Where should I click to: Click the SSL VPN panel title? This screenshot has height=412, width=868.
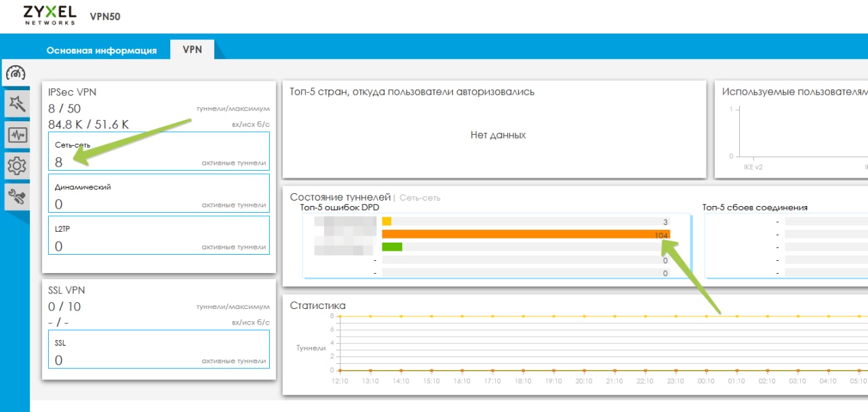point(66,290)
